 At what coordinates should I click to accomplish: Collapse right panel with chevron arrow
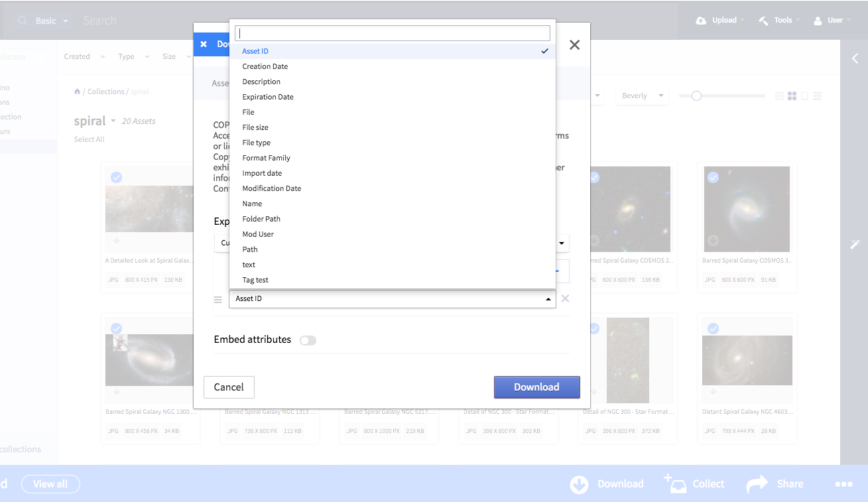pyautogui.click(x=855, y=58)
